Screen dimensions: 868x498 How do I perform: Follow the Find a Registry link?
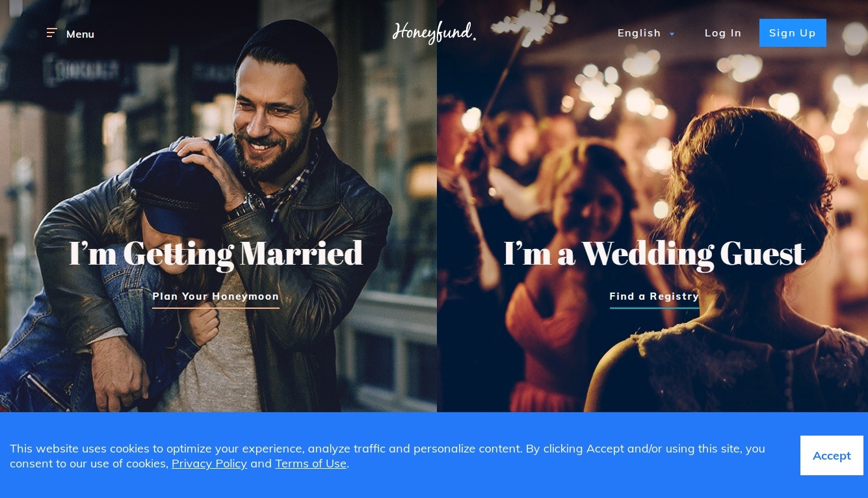[x=654, y=296]
